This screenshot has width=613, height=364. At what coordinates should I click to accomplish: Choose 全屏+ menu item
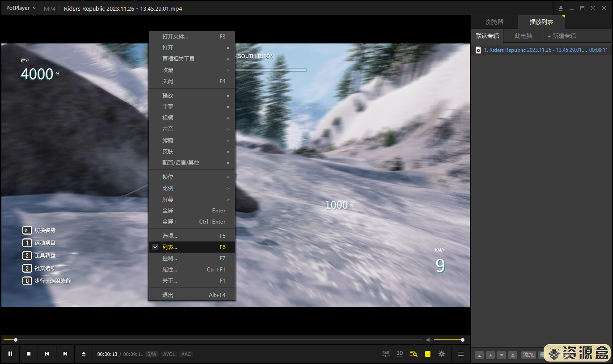tap(192, 222)
